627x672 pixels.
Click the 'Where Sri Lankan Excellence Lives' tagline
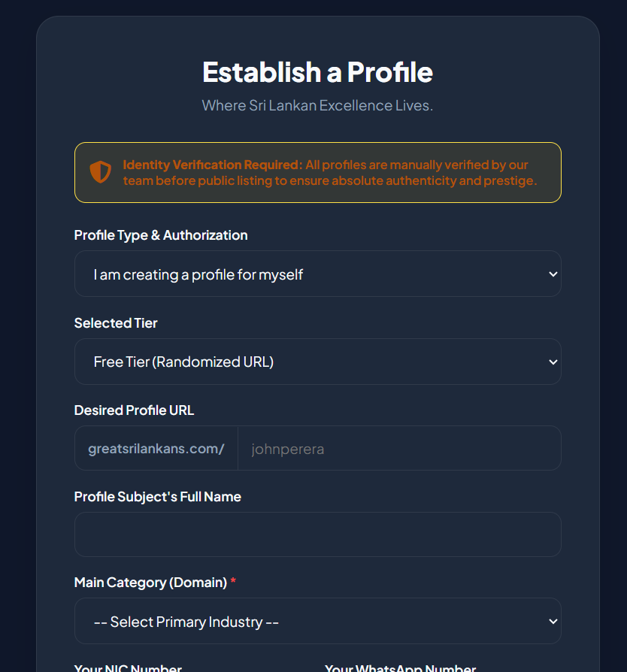(x=317, y=105)
